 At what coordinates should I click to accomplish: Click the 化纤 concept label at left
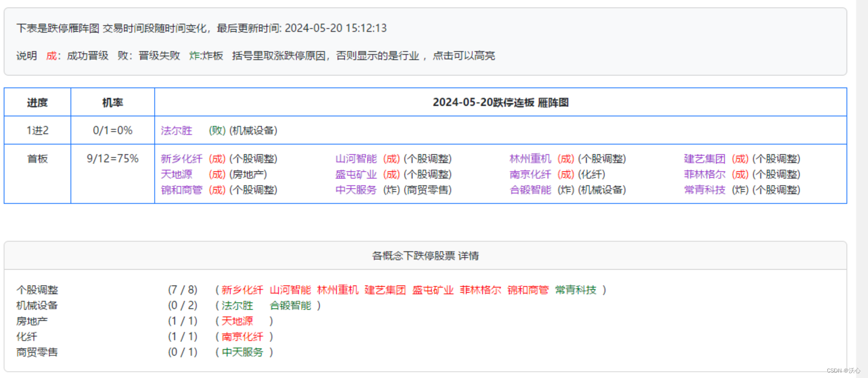coord(27,337)
